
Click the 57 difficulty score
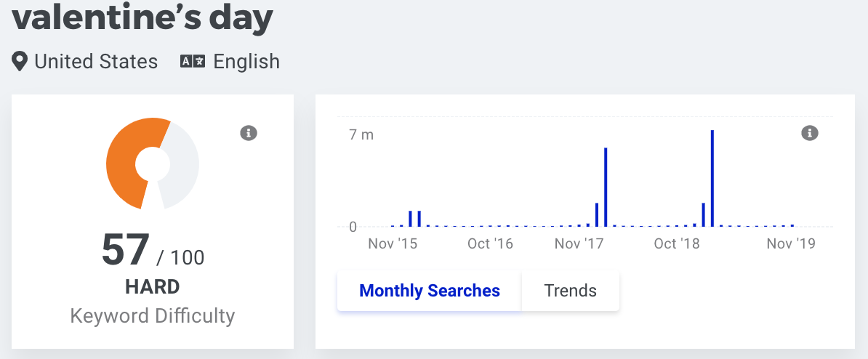click(x=126, y=250)
